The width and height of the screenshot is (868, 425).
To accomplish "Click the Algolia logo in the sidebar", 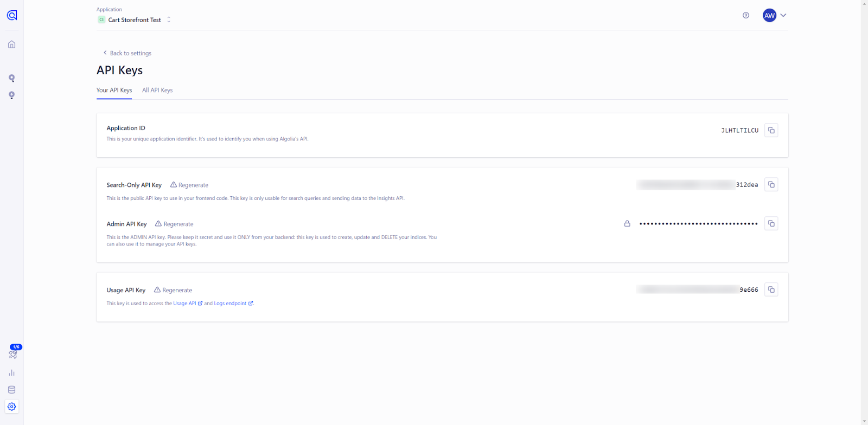I will 12,15.
